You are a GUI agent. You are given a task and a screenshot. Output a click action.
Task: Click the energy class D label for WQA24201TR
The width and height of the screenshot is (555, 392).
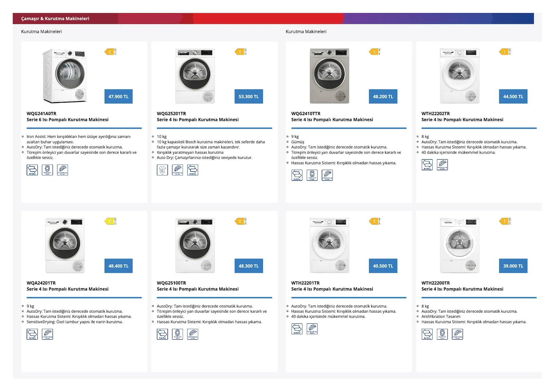[110, 221]
